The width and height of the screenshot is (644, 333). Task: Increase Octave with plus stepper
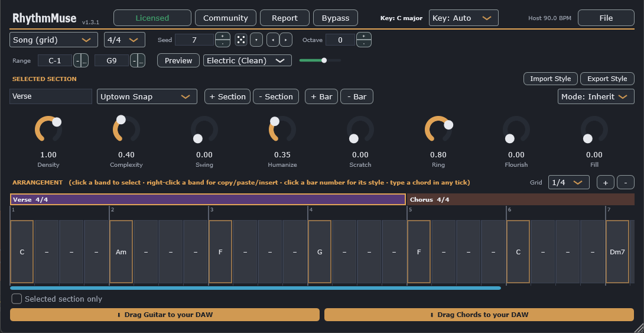364,36
